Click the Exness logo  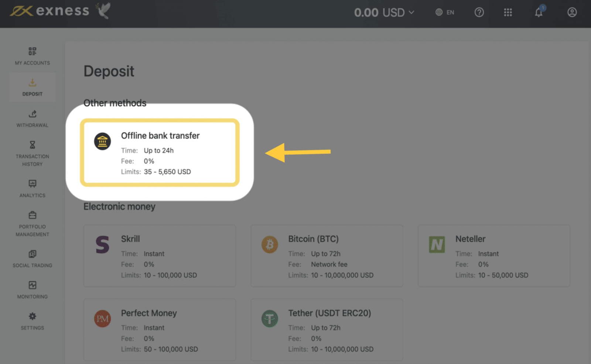point(49,11)
